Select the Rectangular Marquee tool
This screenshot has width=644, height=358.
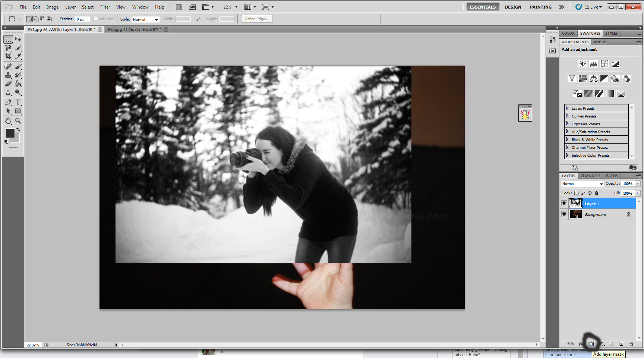[8, 39]
